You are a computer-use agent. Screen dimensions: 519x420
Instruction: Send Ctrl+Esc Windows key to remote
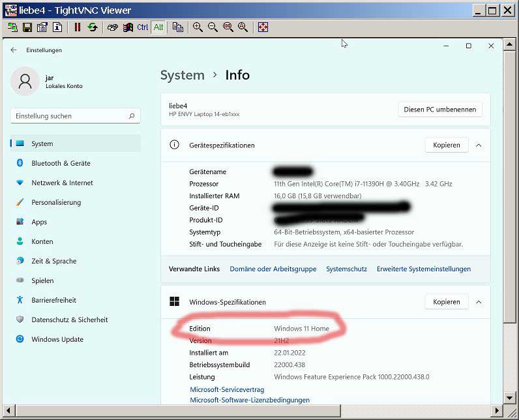128,27
